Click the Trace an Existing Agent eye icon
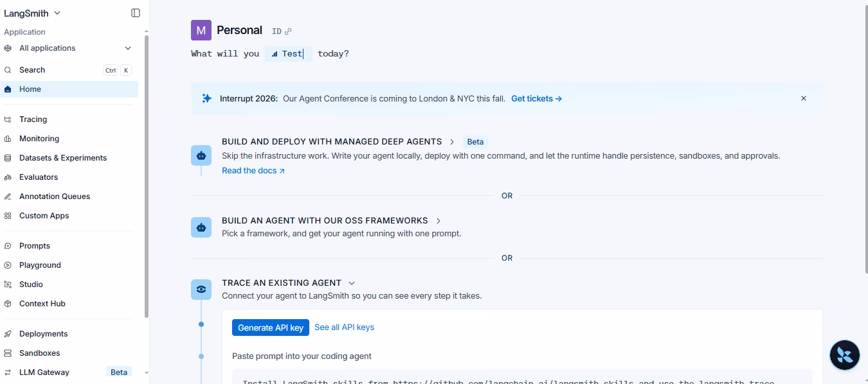Image resolution: width=868 pixels, height=384 pixels. tap(201, 290)
